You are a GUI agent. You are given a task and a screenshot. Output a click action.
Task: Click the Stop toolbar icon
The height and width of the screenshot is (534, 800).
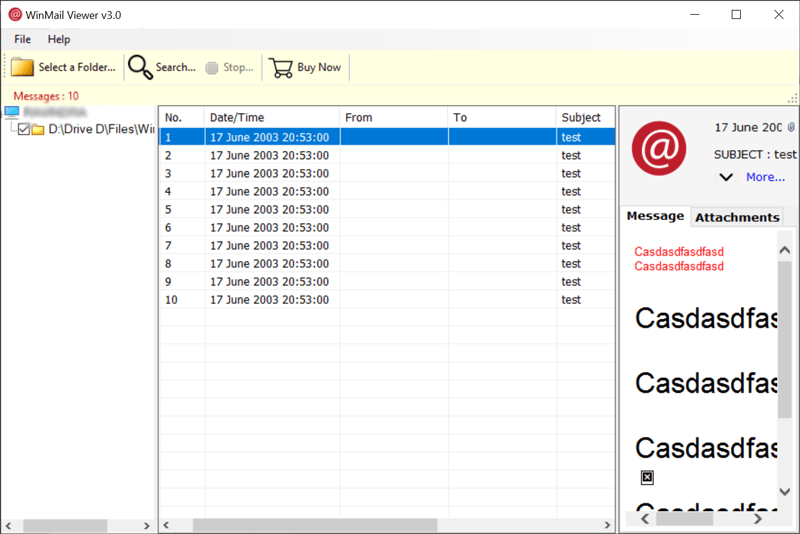212,68
